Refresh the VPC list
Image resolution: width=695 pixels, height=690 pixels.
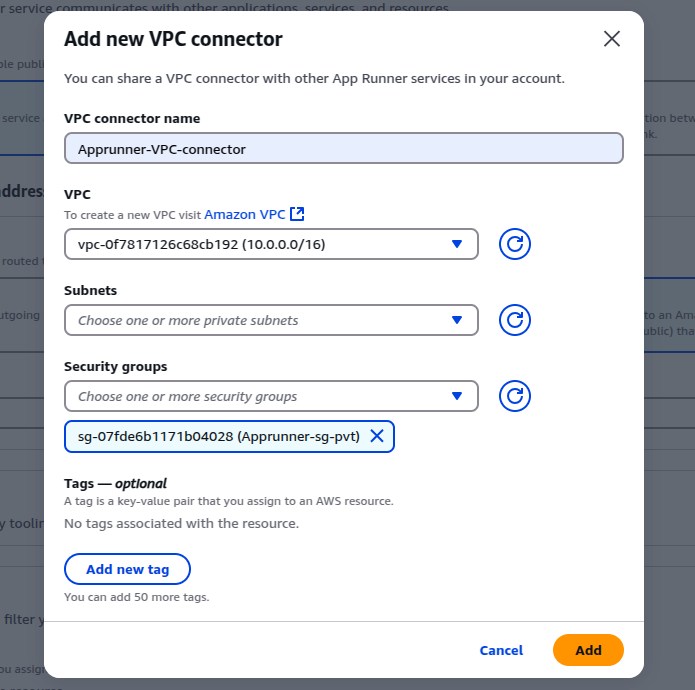(515, 244)
